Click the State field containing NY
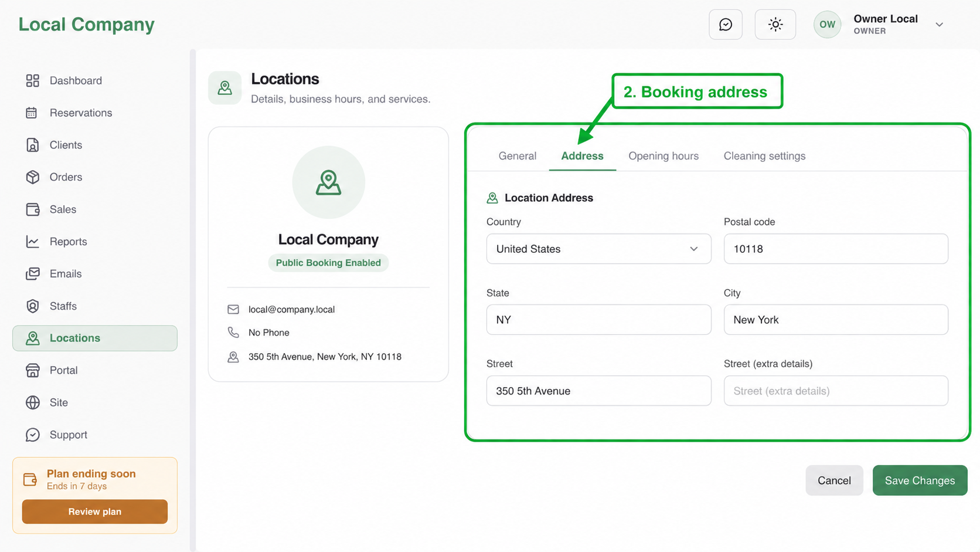This screenshot has height=552, width=980. tap(598, 320)
